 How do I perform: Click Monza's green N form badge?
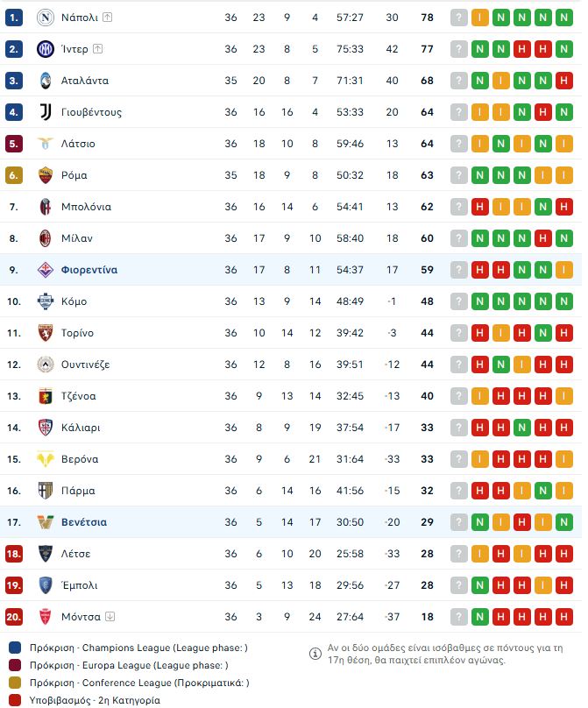click(x=480, y=617)
